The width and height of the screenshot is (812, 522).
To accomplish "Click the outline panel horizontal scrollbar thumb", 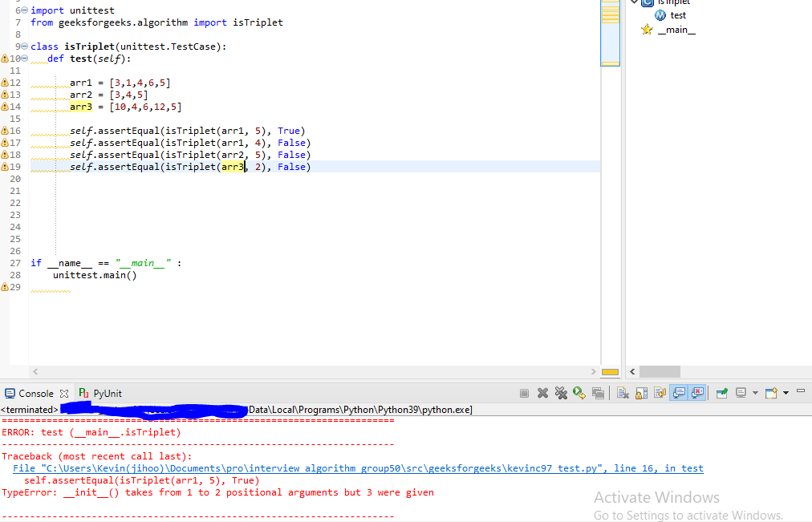I will tap(660, 371).
